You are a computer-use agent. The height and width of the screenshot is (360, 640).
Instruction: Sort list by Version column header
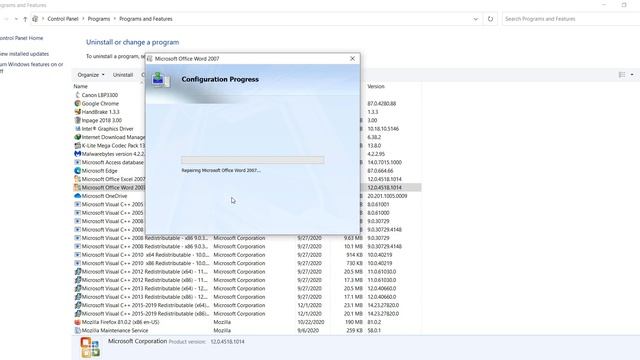(376, 87)
